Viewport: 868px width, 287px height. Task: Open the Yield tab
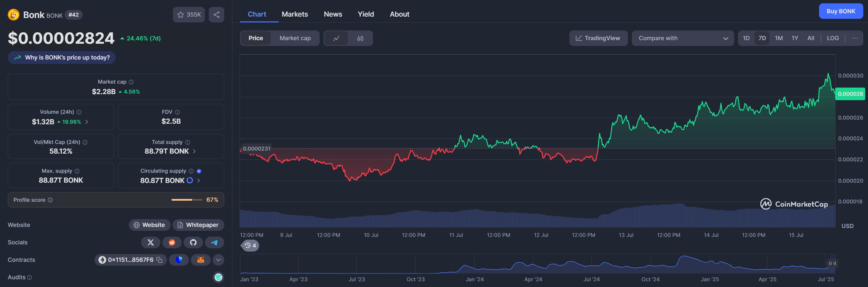tap(366, 14)
